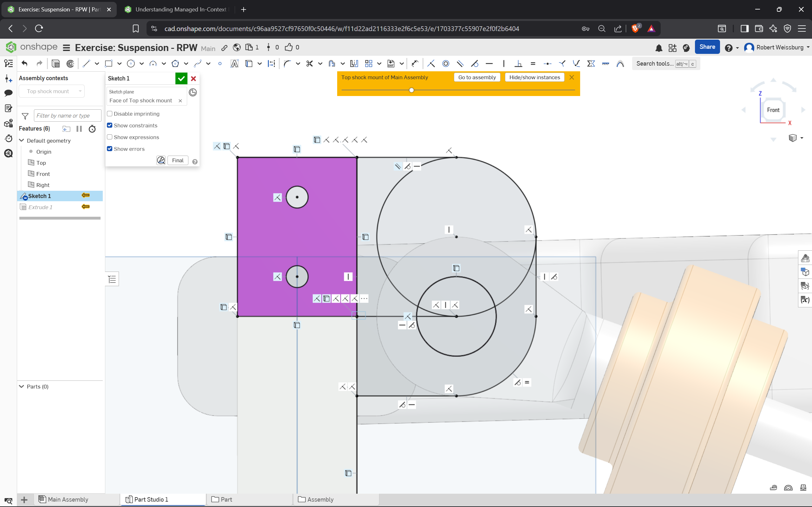Enable Disable imprinting checkbox
Viewport: 812px width, 507px height.
pyautogui.click(x=110, y=114)
